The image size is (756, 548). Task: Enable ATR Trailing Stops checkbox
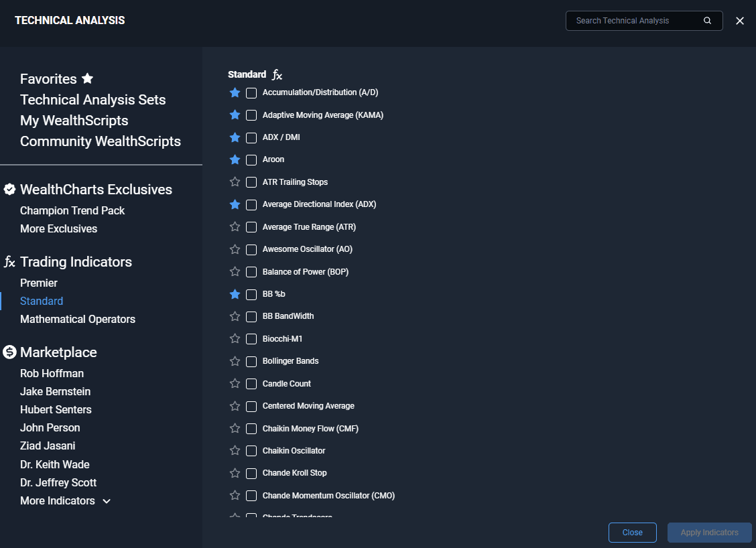(x=251, y=182)
